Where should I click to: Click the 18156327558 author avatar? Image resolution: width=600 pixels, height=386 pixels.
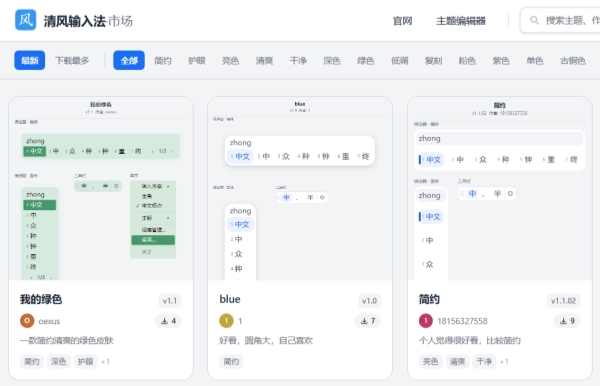(x=426, y=321)
